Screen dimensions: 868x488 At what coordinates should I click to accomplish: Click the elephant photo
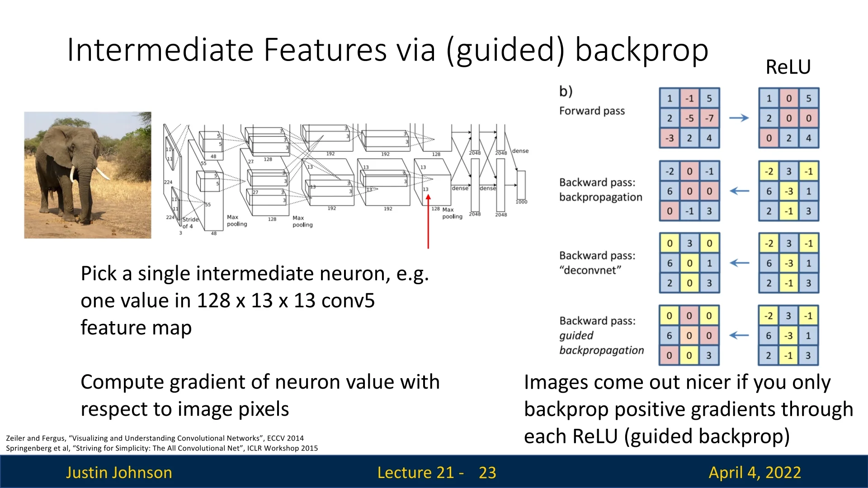[87, 175]
